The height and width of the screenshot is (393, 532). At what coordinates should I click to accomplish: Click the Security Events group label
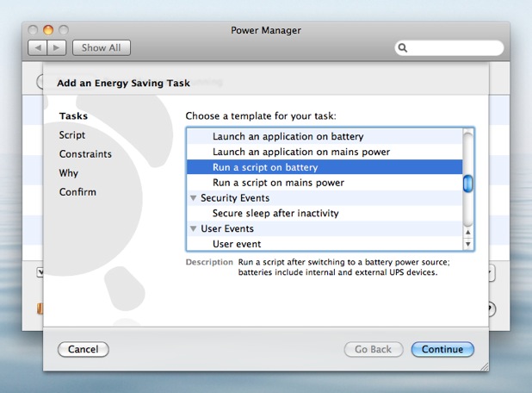click(235, 198)
